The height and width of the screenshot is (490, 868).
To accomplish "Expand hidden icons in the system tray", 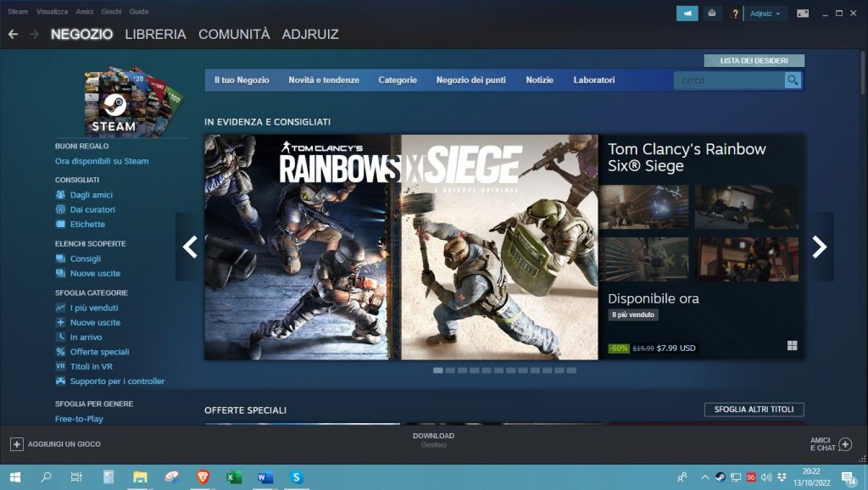I will pyautogui.click(x=705, y=477).
